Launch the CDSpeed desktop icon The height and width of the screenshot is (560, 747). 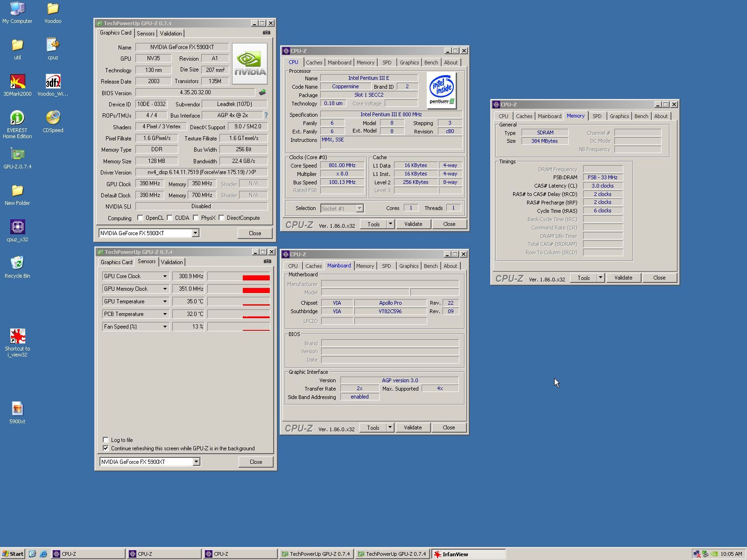[x=53, y=119]
